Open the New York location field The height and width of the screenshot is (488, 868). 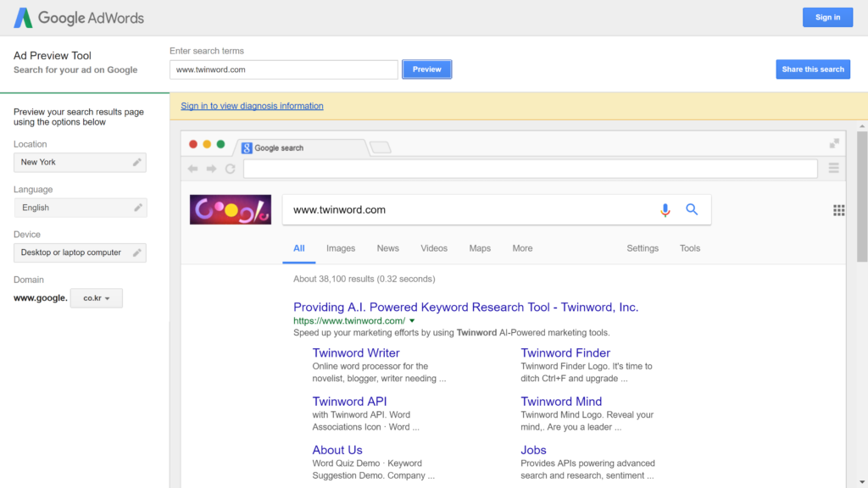coord(80,162)
